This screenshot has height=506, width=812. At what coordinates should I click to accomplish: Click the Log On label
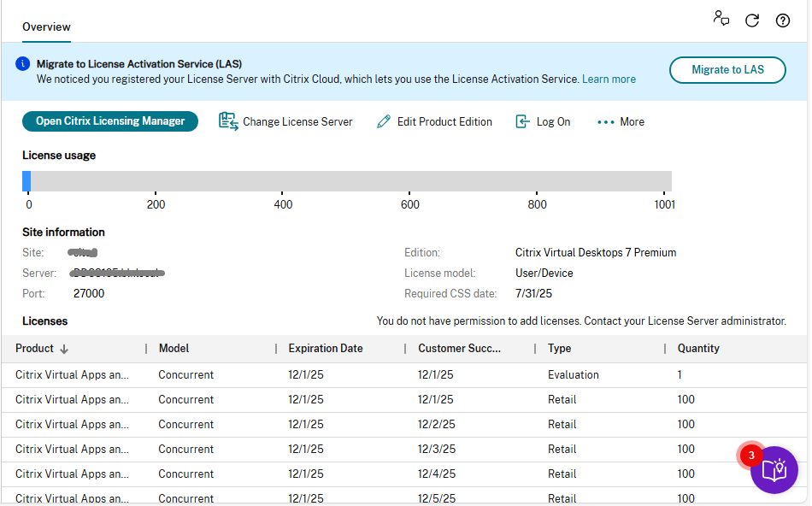(x=553, y=121)
